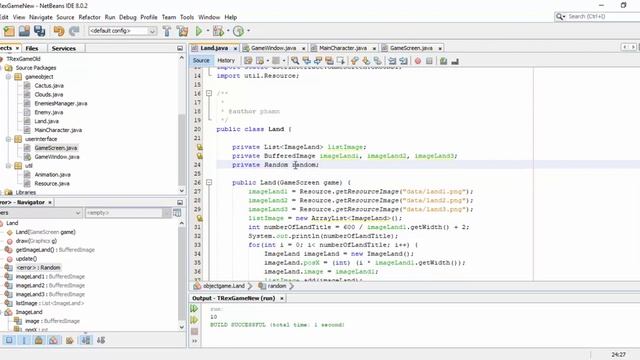Open Debug Project dropdown arrow

[x=228, y=31]
